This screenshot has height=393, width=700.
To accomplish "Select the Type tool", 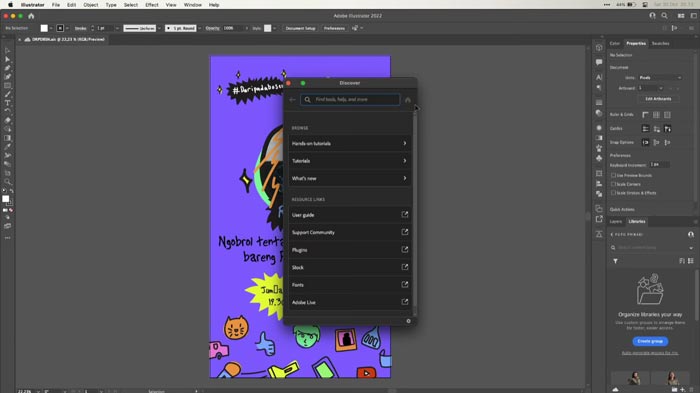I will (7, 103).
